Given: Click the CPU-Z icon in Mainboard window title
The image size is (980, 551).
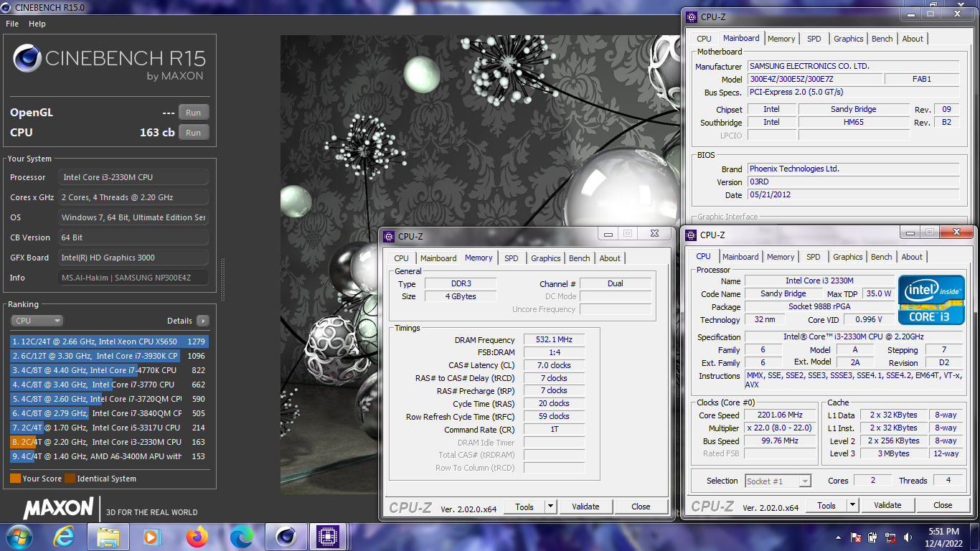Looking at the screenshot, I should (691, 17).
